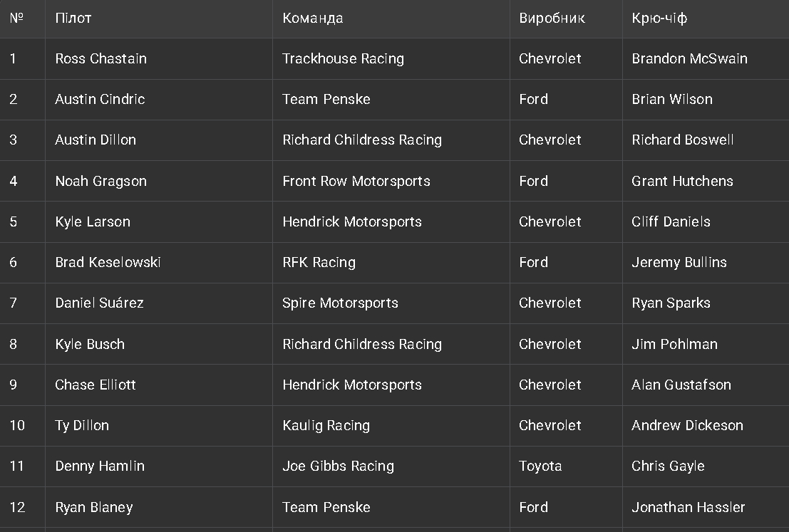Open Noah Gragson driver entry
Screen dimensions: 789x532
click(100, 181)
